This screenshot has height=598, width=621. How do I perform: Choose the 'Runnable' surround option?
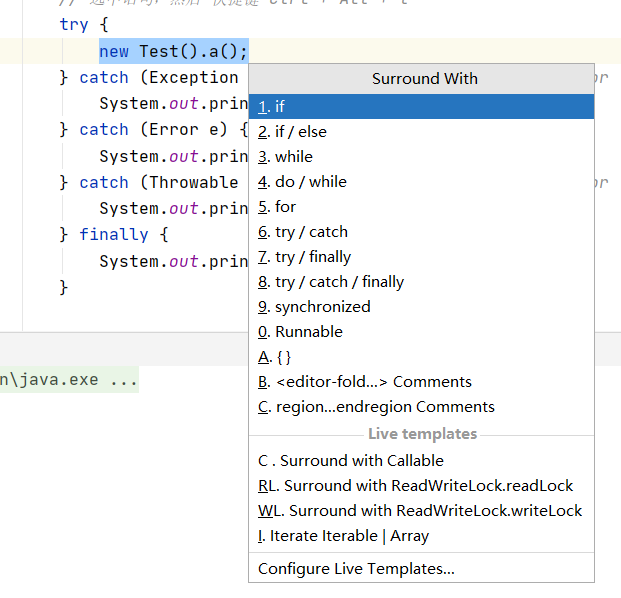[x=308, y=331]
